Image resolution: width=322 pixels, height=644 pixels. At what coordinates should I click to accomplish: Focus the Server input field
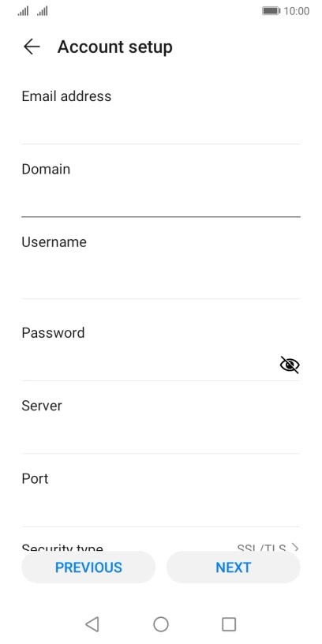[x=161, y=435]
